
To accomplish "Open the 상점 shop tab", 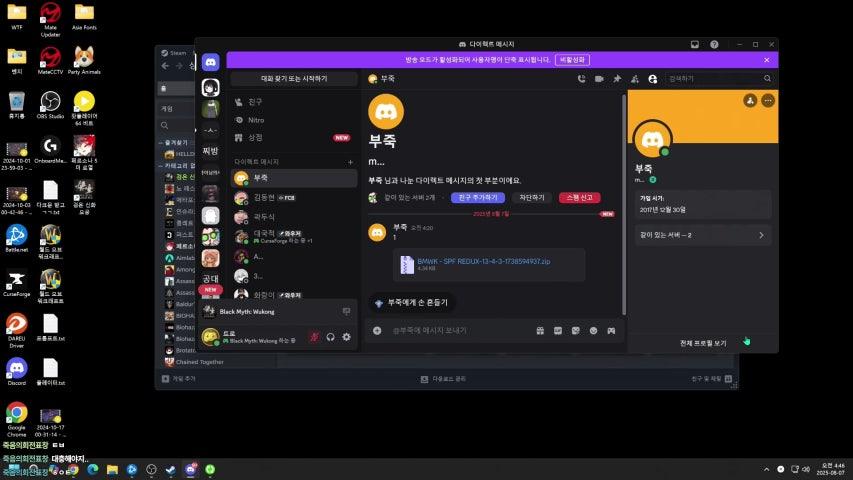I will click(x=294, y=138).
